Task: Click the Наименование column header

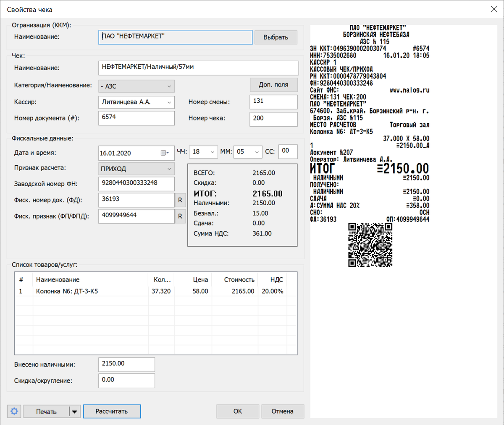Action: point(91,279)
